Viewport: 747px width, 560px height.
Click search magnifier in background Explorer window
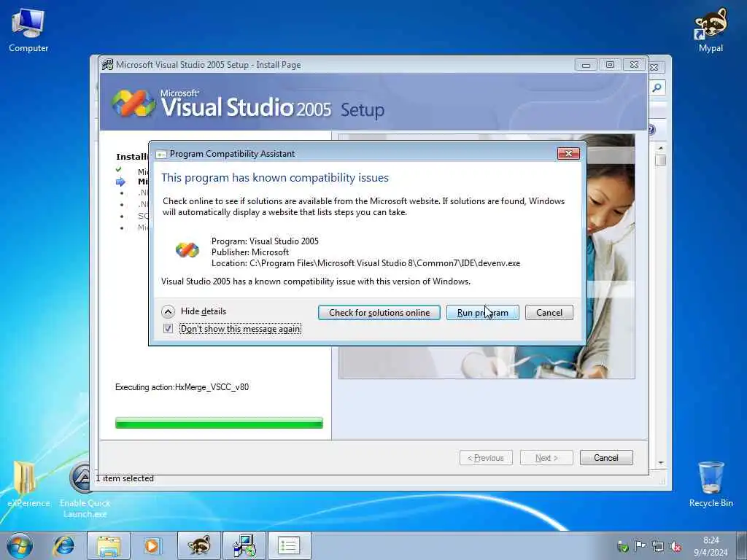pyautogui.click(x=657, y=87)
